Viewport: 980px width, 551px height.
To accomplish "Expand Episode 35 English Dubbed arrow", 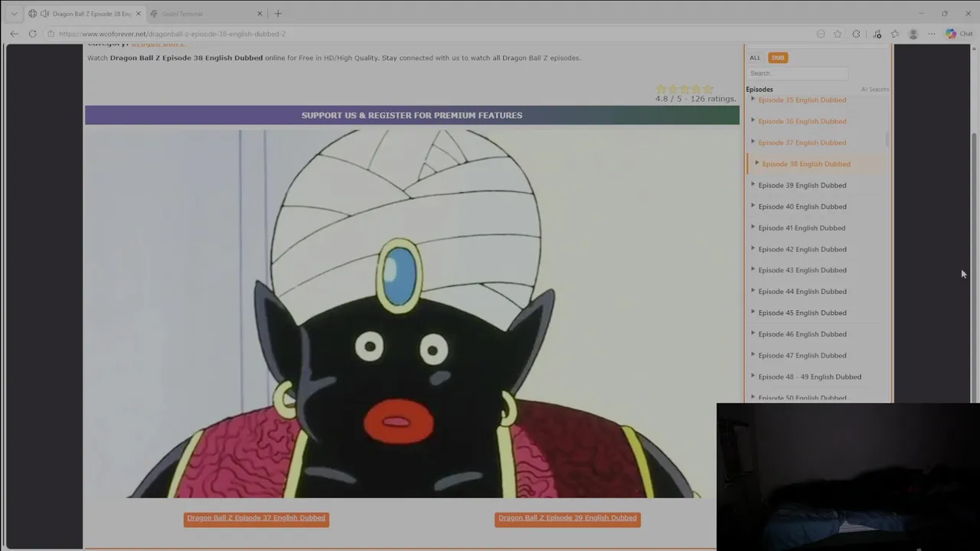I will pyautogui.click(x=753, y=99).
